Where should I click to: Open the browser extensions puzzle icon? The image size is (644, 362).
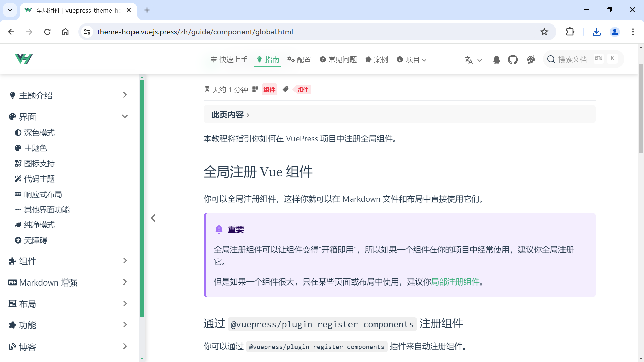coord(570,32)
